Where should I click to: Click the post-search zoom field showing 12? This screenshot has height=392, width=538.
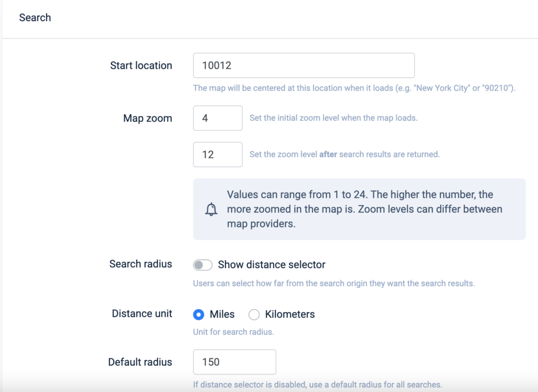coord(218,154)
